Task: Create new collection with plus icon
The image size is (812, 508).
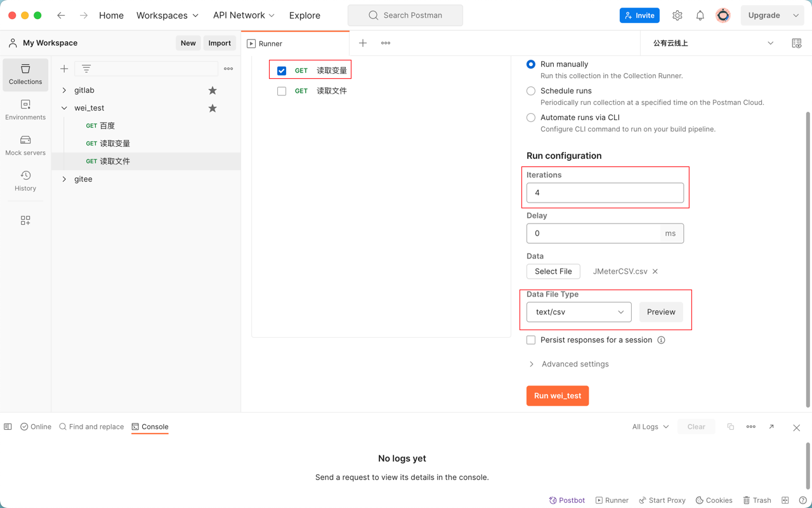Action: click(x=64, y=69)
